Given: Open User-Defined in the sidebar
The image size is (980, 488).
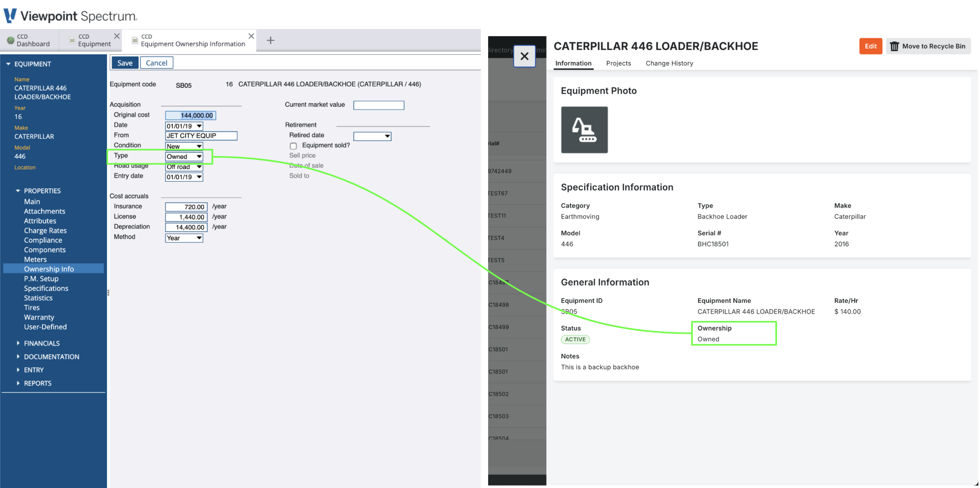Looking at the screenshot, I should click(x=45, y=326).
